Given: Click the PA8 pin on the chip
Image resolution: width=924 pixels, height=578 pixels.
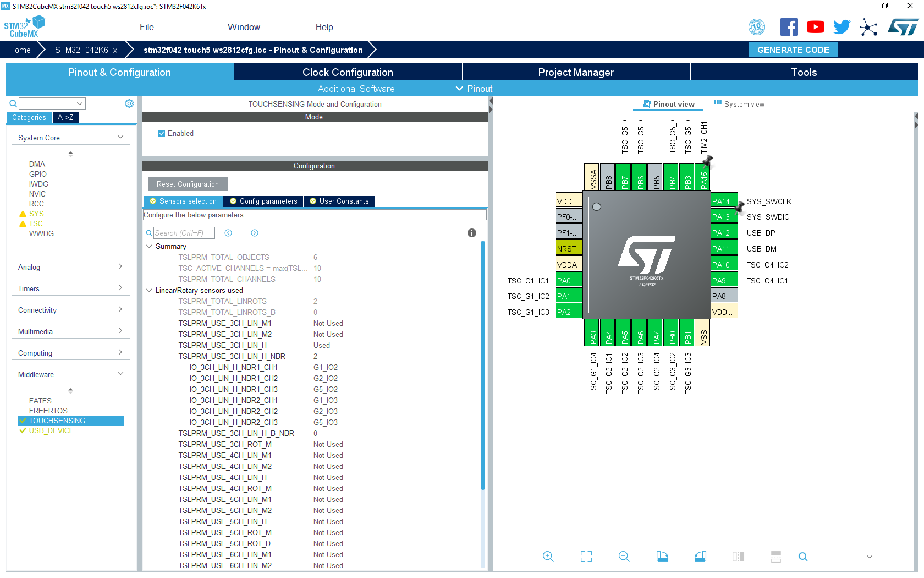Looking at the screenshot, I should [724, 296].
